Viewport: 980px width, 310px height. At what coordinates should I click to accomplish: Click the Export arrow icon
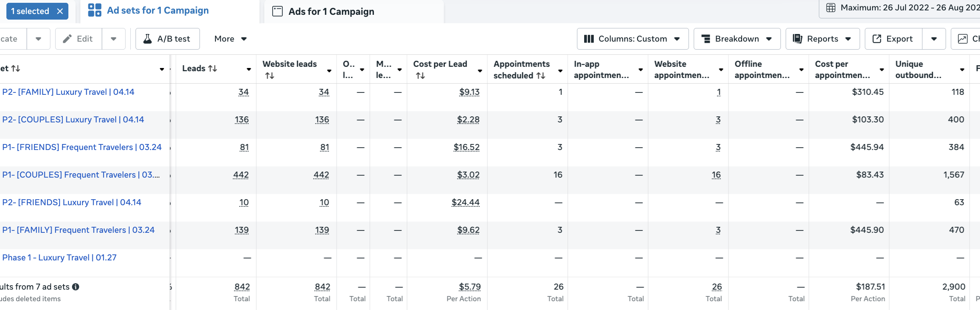coord(876,39)
